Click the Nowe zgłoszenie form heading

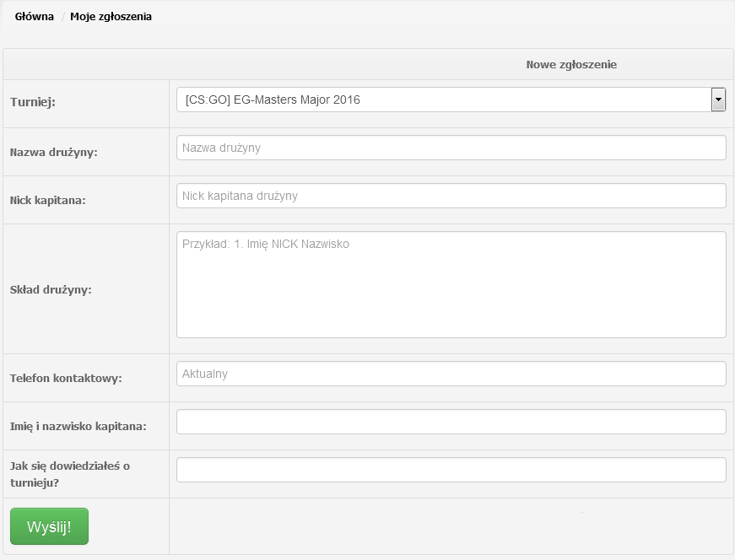tap(571, 64)
